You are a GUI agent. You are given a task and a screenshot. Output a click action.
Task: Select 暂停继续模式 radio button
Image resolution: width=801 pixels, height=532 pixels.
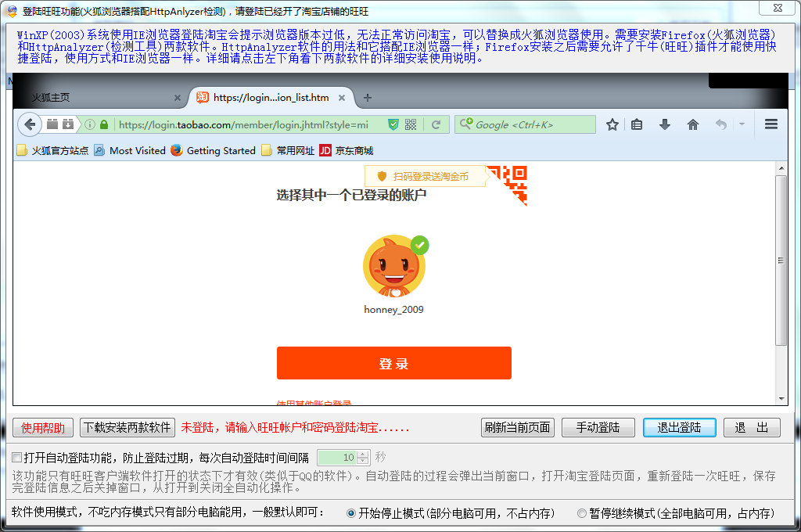pos(581,513)
